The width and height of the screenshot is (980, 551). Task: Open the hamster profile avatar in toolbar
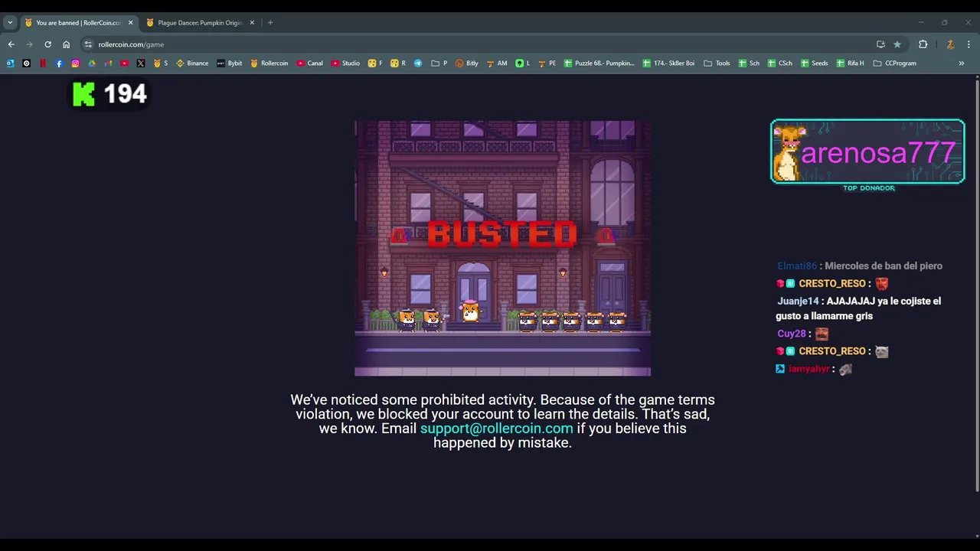[950, 44]
